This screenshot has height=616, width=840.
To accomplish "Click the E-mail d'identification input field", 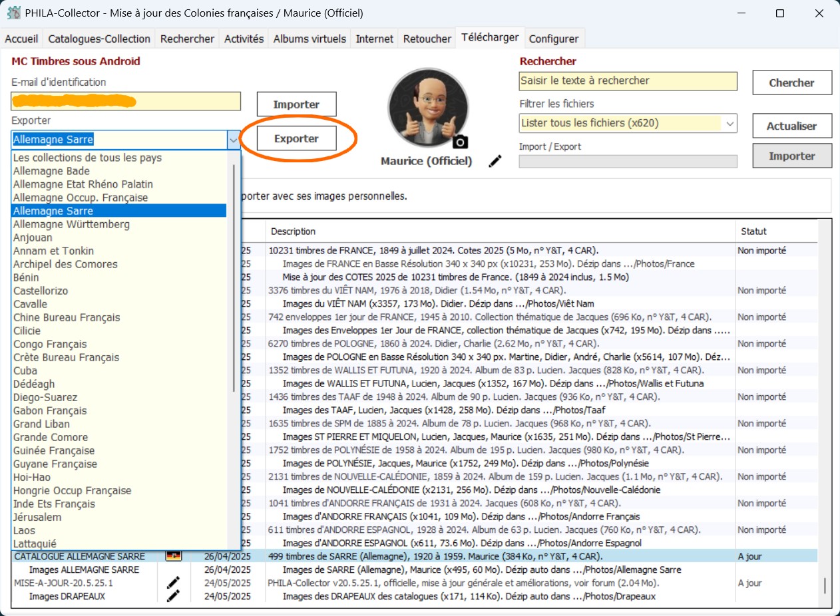I will coord(126,102).
